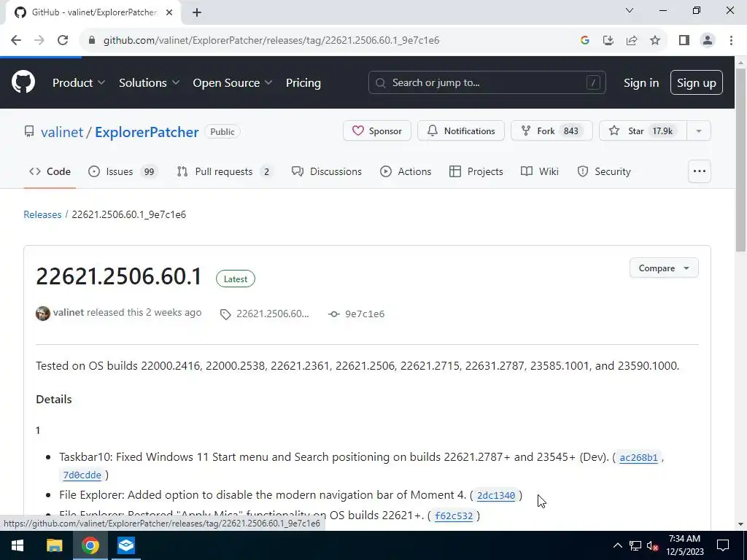Click the muted volume icon in tray

652,545
